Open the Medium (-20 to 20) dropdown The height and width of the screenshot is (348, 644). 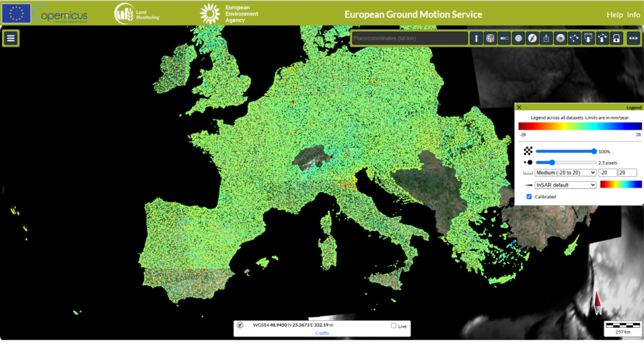pos(565,172)
